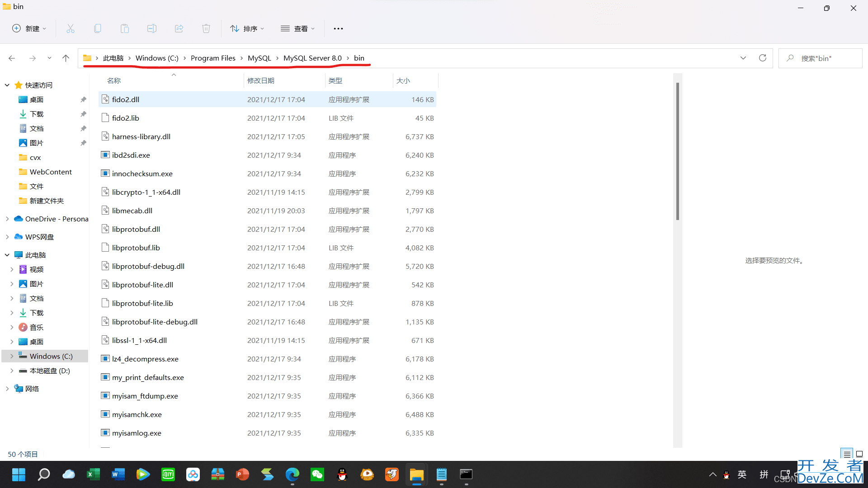
Task: Select file lz4_decompress.exe
Action: click(267, 359)
